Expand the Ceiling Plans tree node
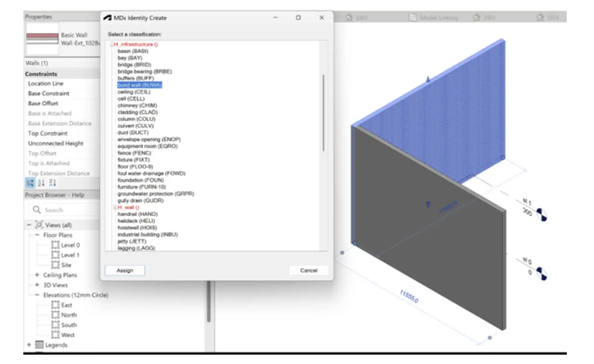Screen dimensions: 594x364 pos(37,275)
